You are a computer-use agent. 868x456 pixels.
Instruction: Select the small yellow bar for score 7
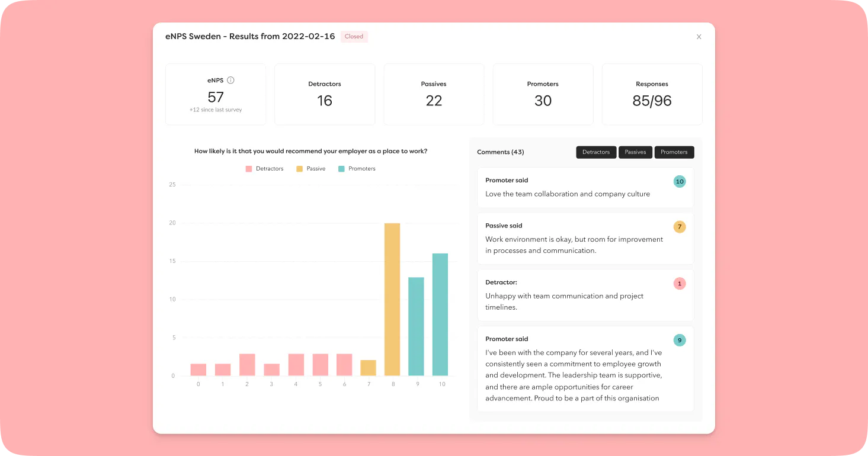(x=368, y=368)
